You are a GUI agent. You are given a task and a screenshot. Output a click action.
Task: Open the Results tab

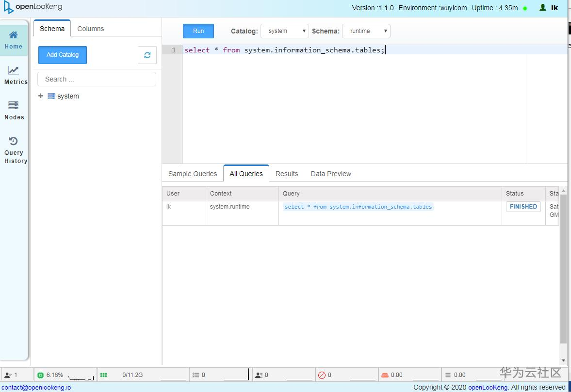(x=287, y=174)
